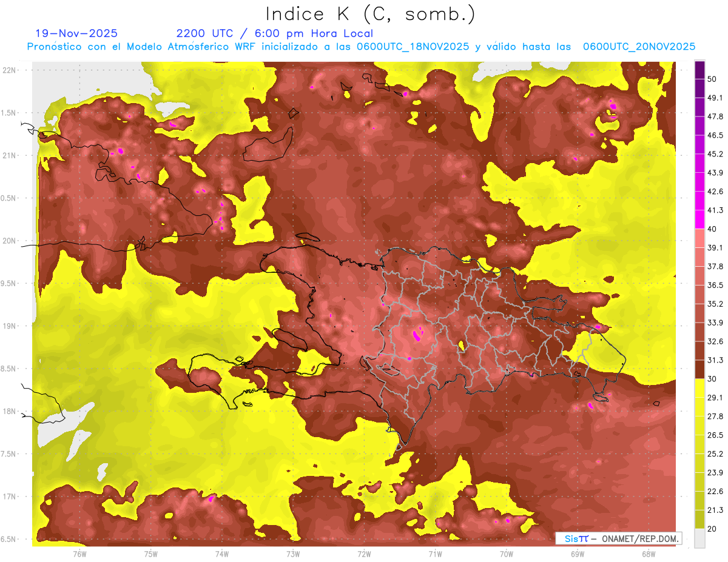This screenshot has height=562, width=728.
Task: Click the legend value "49.1"
Action: (x=715, y=98)
